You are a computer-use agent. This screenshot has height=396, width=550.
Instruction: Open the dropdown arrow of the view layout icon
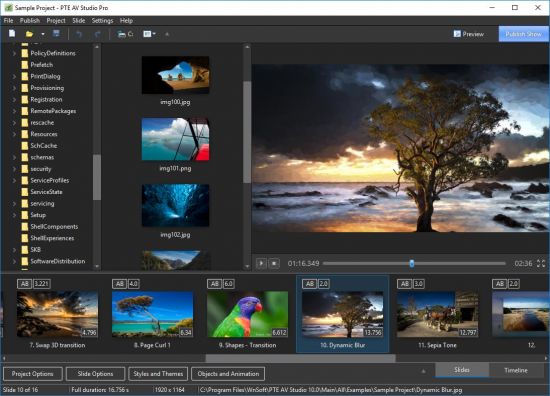(x=154, y=34)
